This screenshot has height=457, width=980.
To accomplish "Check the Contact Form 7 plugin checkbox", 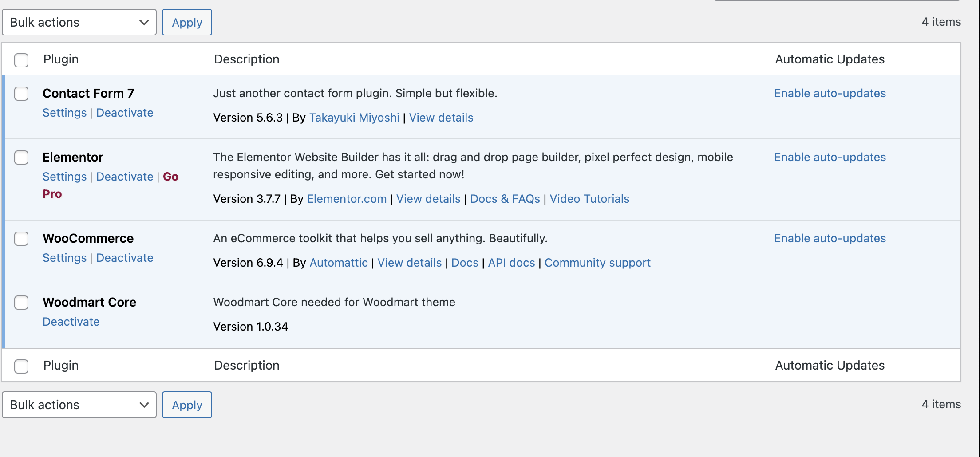I will pyautogui.click(x=21, y=94).
